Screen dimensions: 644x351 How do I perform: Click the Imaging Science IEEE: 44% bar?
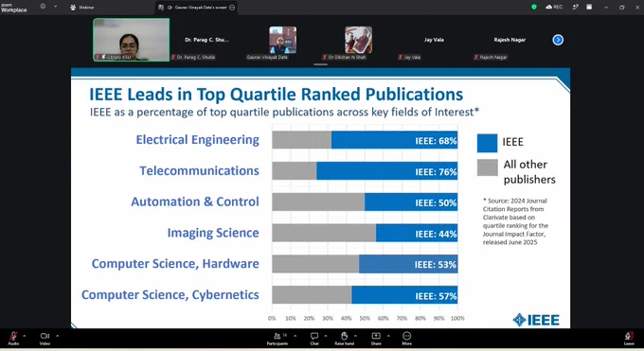[417, 233]
